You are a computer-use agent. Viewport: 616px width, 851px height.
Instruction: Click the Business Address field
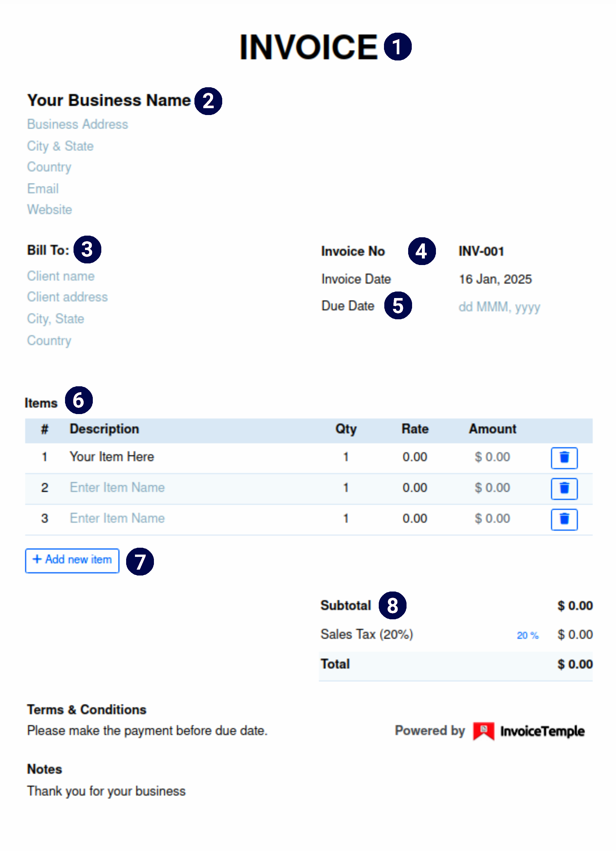click(78, 124)
